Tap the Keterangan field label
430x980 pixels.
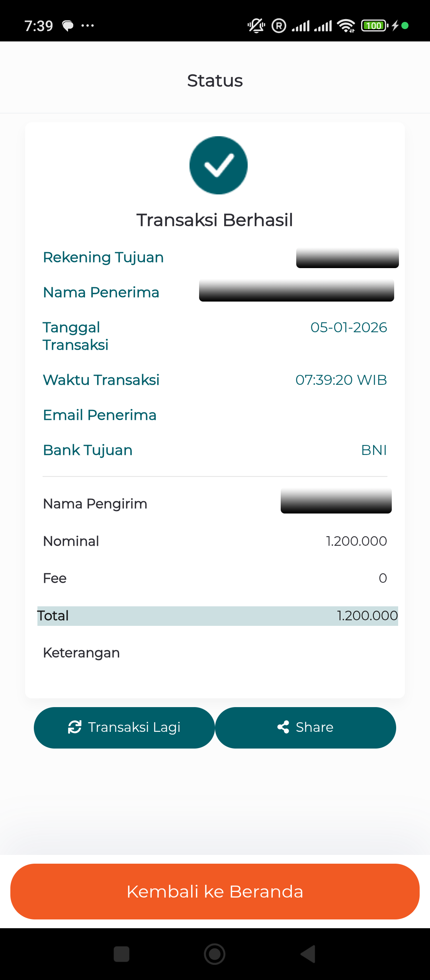81,653
